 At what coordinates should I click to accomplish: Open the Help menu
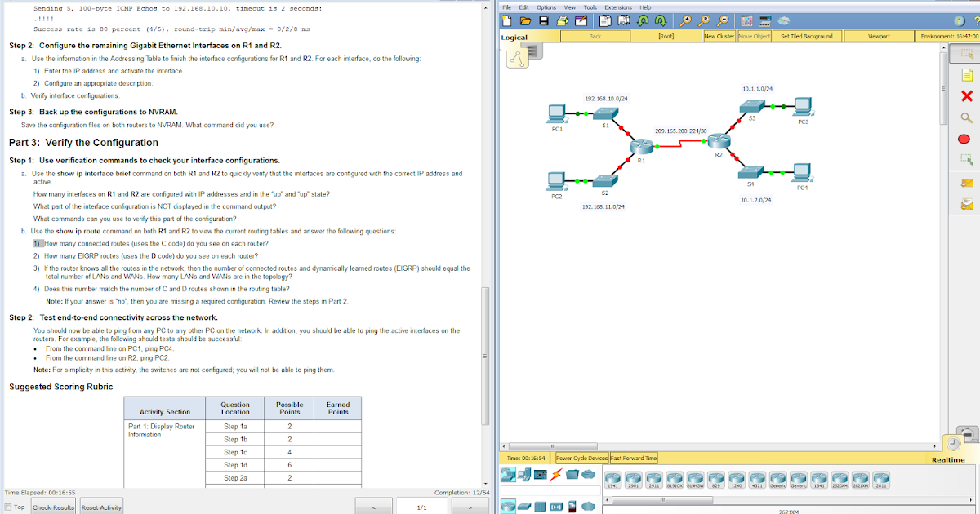point(645,7)
